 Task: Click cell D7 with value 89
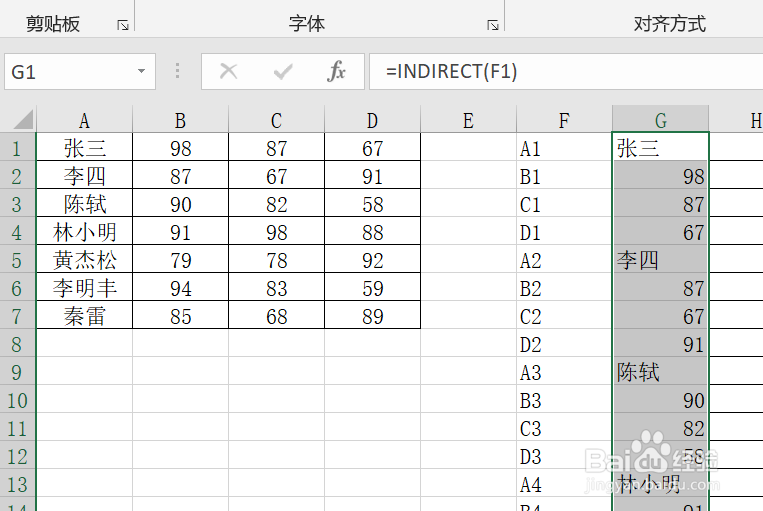[372, 315]
